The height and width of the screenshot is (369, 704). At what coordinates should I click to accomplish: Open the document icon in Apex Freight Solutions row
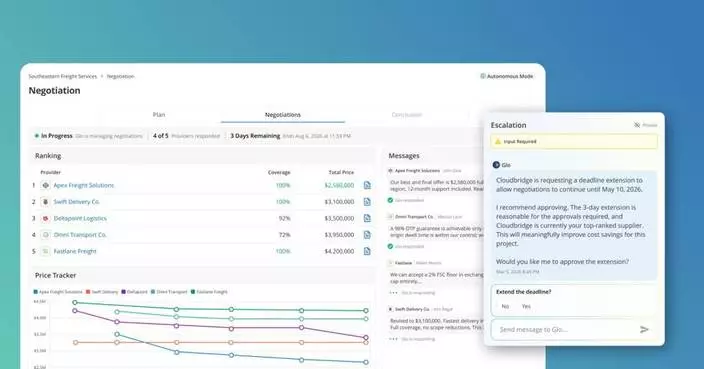click(x=367, y=185)
